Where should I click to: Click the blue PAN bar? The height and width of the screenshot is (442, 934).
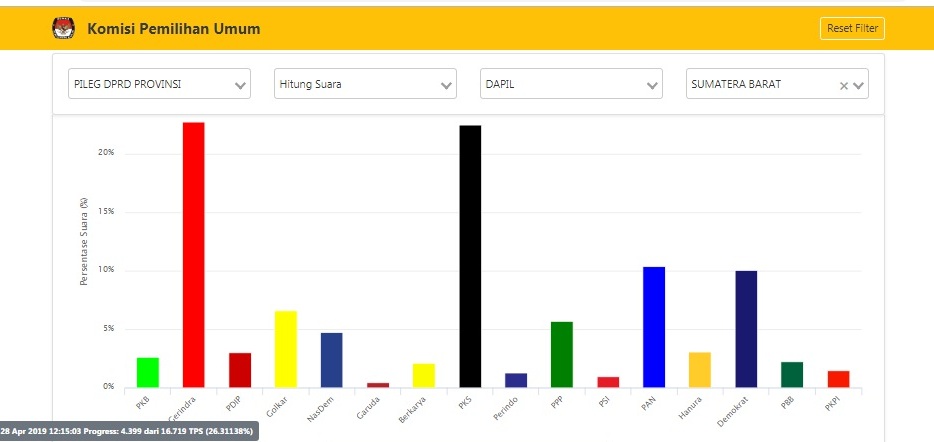[654, 326]
